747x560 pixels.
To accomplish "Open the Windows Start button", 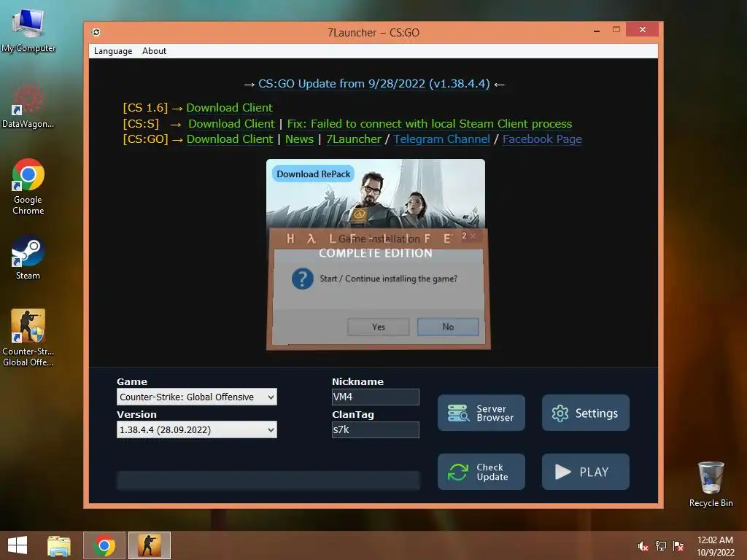I will point(18,545).
